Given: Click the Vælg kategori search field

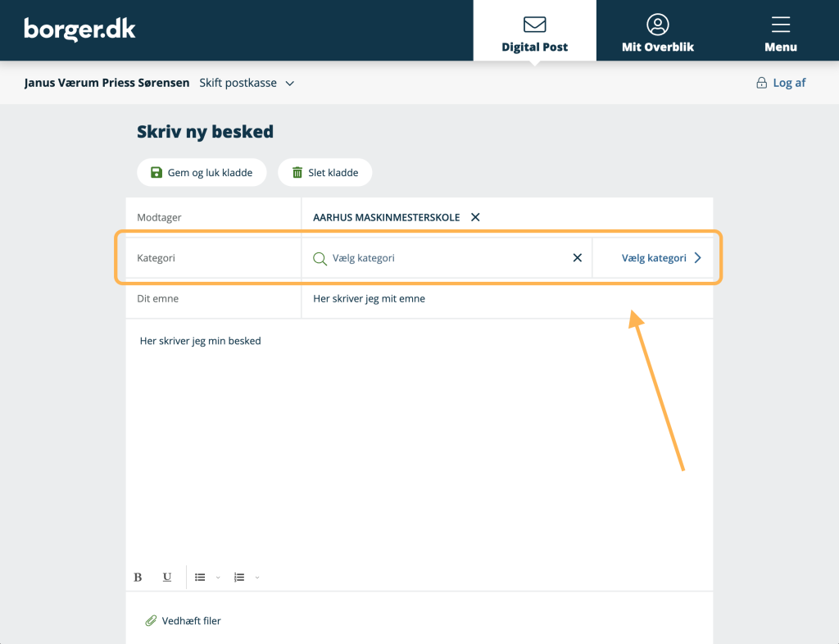Looking at the screenshot, I should click(x=442, y=258).
